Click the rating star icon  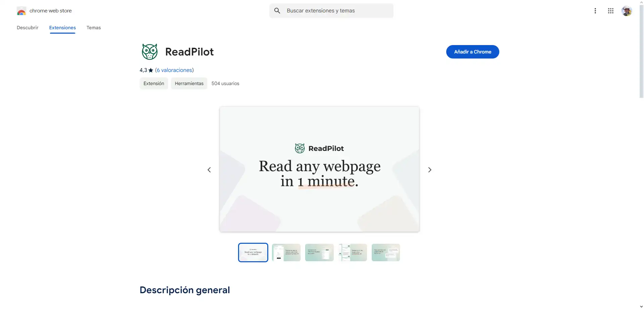pos(151,70)
